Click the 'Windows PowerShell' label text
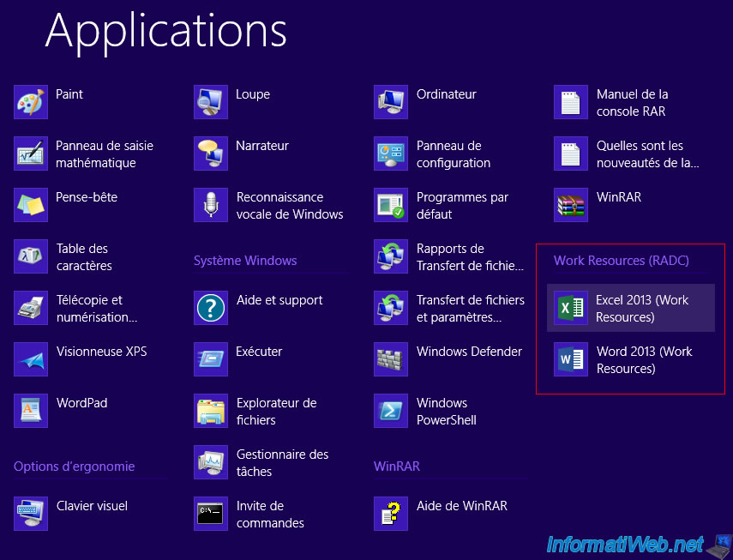 click(x=447, y=412)
